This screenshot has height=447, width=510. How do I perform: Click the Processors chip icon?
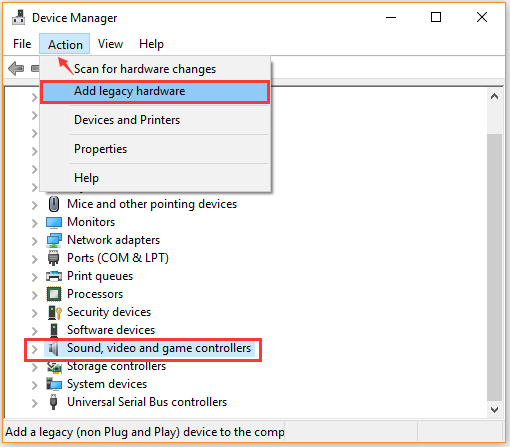coord(54,294)
